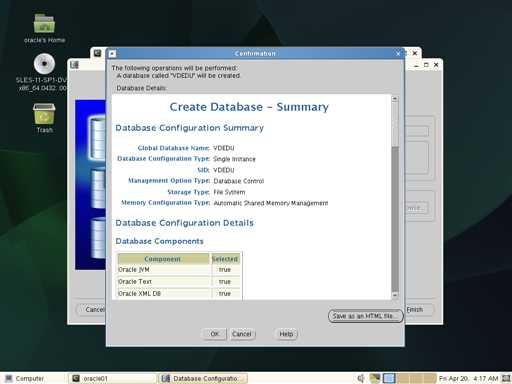Select the Oracle JVM row
The image size is (512, 384).
179,269
